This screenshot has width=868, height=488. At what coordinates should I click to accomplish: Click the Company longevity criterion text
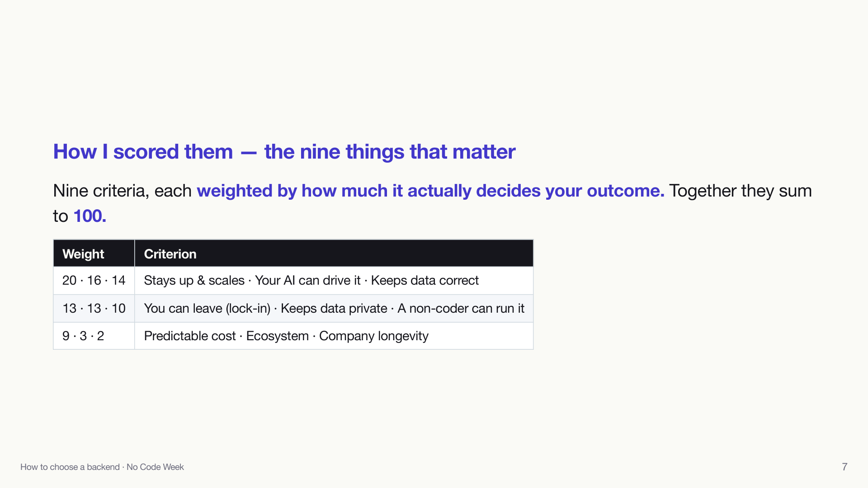click(x=374, y=336)
